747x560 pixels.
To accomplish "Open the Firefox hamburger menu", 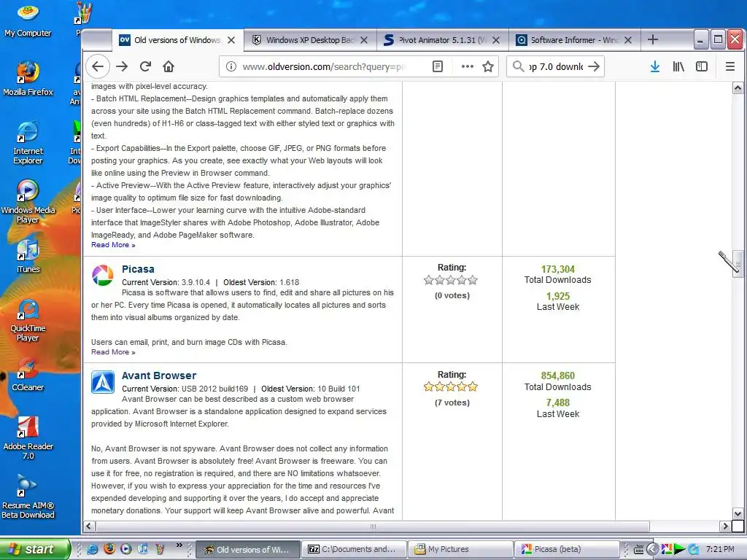I will pos(729,66).
